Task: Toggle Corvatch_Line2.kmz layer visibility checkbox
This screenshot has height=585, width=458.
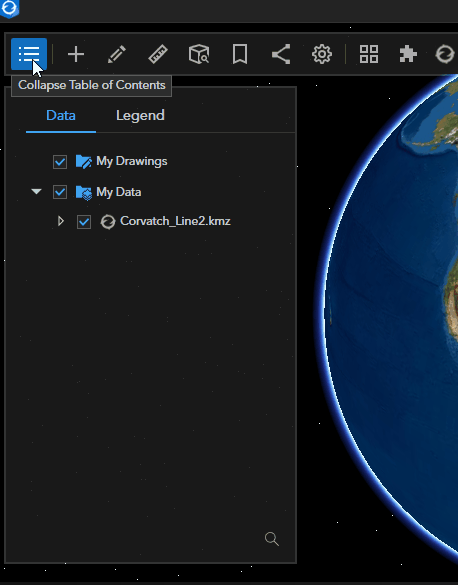Action: pos(84,222)
